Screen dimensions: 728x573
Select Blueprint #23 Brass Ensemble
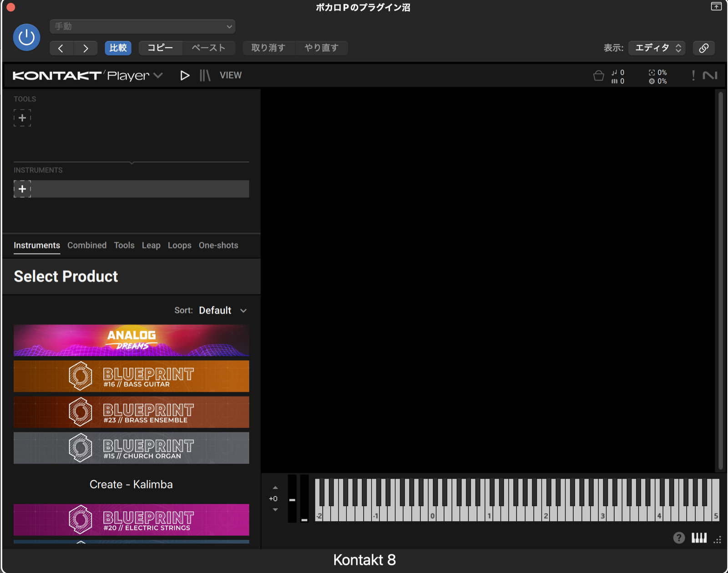[x=131, y=412]
